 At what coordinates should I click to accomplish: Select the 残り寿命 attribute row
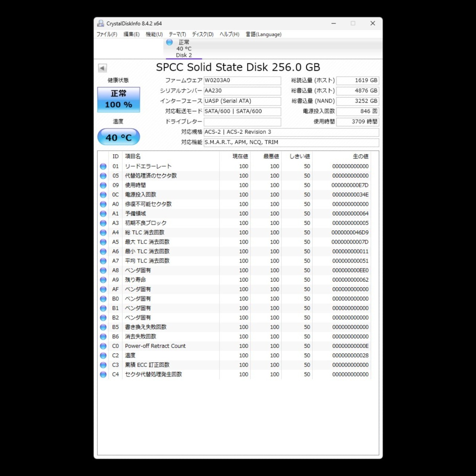pos(235,280)
